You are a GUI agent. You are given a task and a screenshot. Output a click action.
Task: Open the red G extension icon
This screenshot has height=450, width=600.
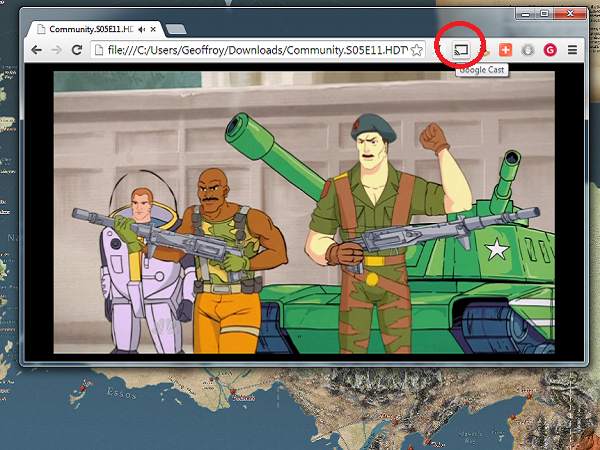(x=550, y=50)
